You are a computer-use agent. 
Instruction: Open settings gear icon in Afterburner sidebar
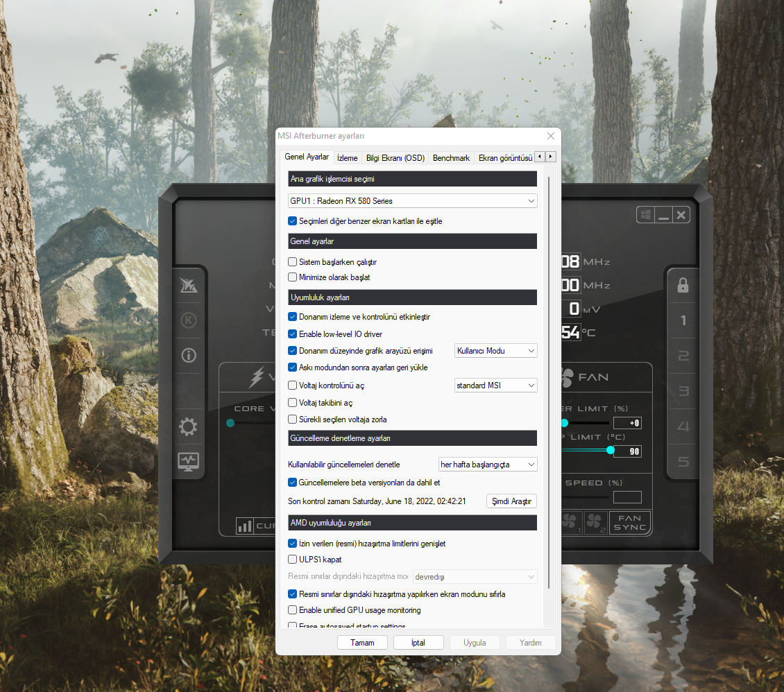coord(188,426)
